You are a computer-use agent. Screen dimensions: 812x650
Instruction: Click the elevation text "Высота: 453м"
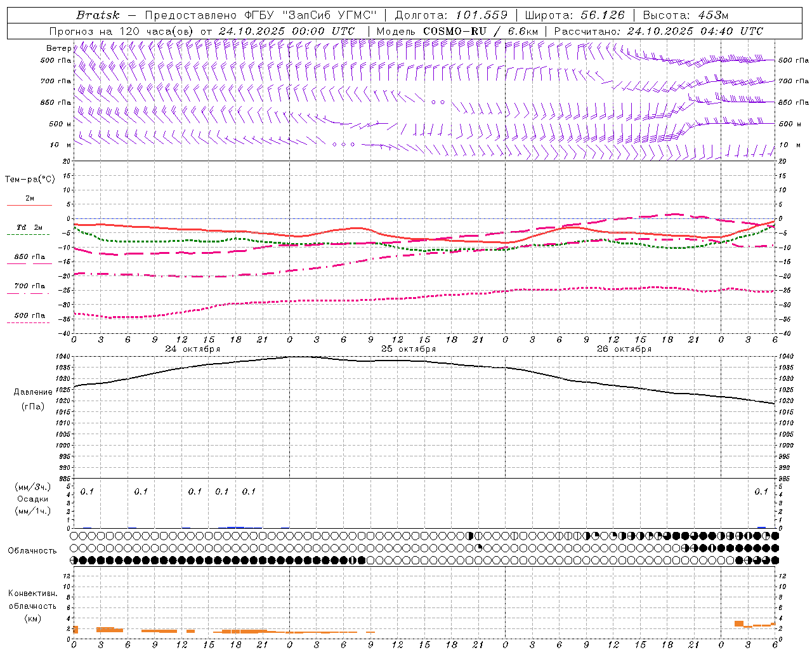coord(686,15)
